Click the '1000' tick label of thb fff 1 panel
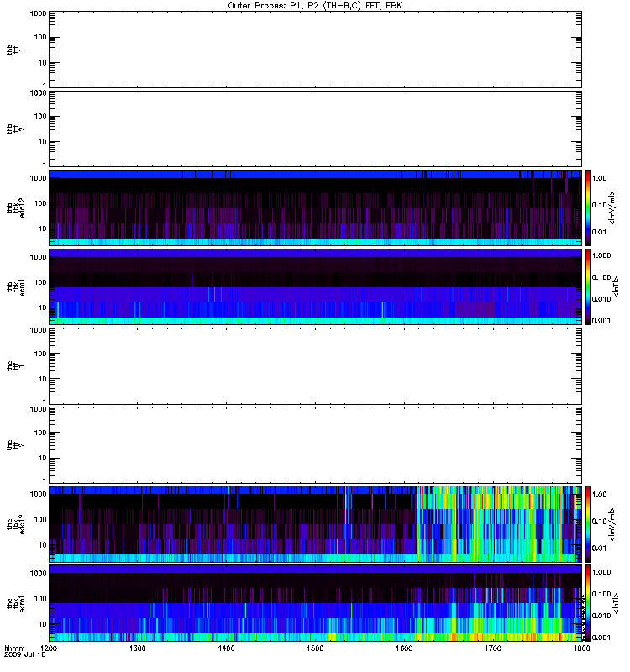This screenshot has height=672, width=630. click(x=38, y=13)
